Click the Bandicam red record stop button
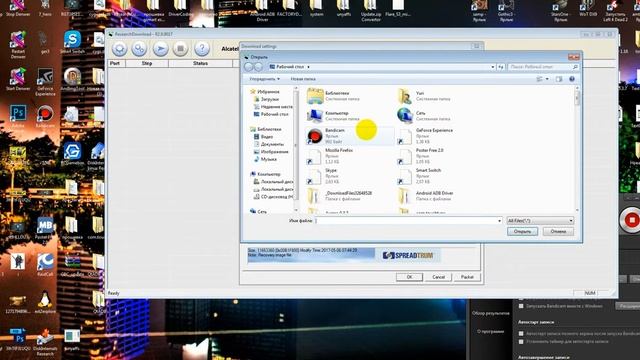This screenshot has height=360, width=640. [631, 220]
